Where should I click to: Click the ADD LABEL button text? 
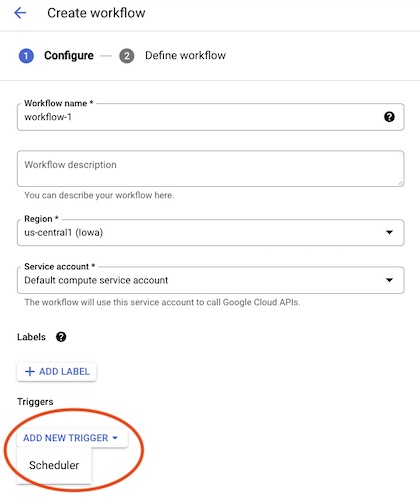pos(64,372)
